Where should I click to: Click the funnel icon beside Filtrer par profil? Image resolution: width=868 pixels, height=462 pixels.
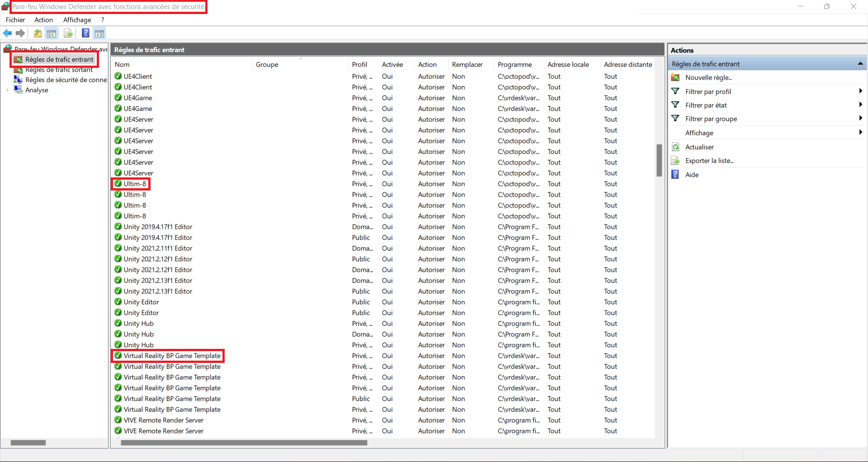[675, 91]
